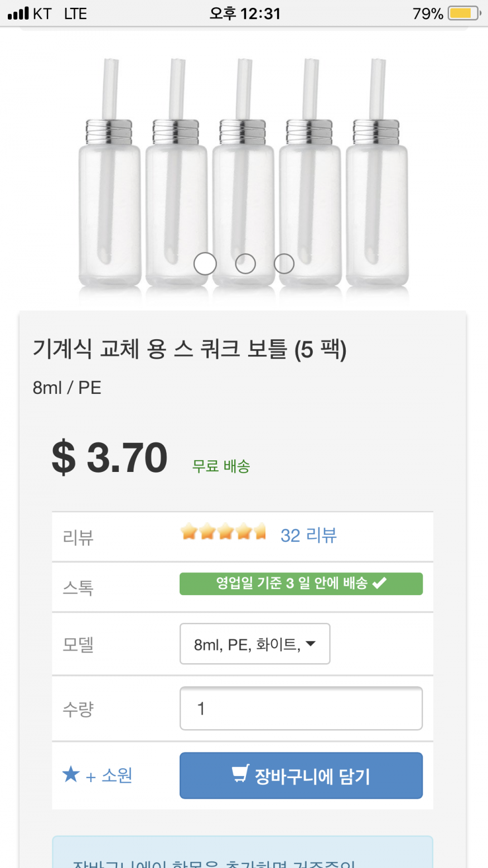488x868 pixels.
Task: Click the + 소원 wishlist link
Action: (x=109, y=776)
